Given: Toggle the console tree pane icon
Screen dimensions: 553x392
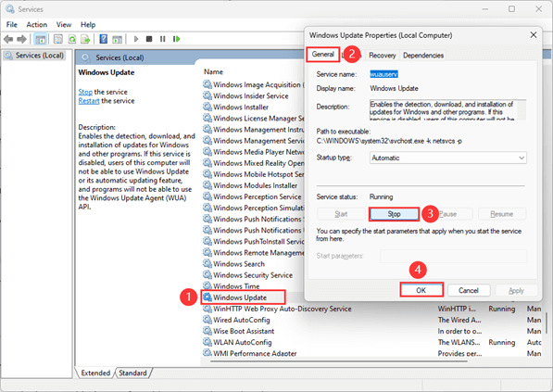Looking at the screenshot, I should coord(40,39).
